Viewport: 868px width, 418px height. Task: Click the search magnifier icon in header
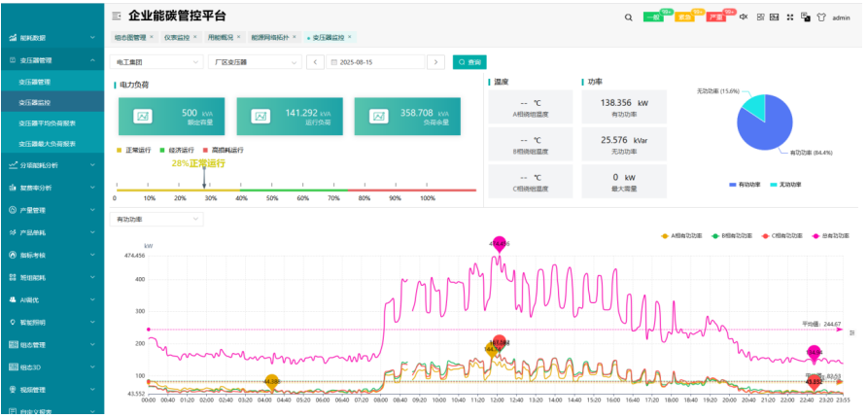pos(628,17)
